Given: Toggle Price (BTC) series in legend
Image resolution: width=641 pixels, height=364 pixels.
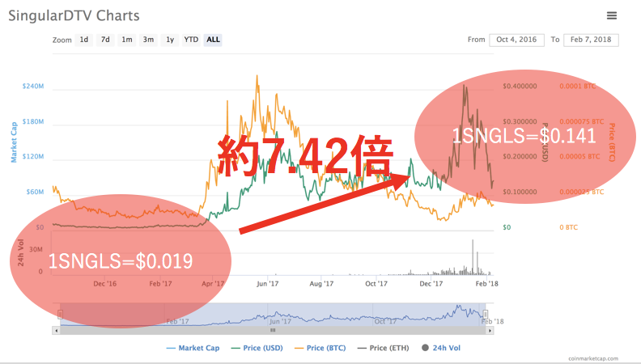Looking at the screenshot, I should (320, 348).
